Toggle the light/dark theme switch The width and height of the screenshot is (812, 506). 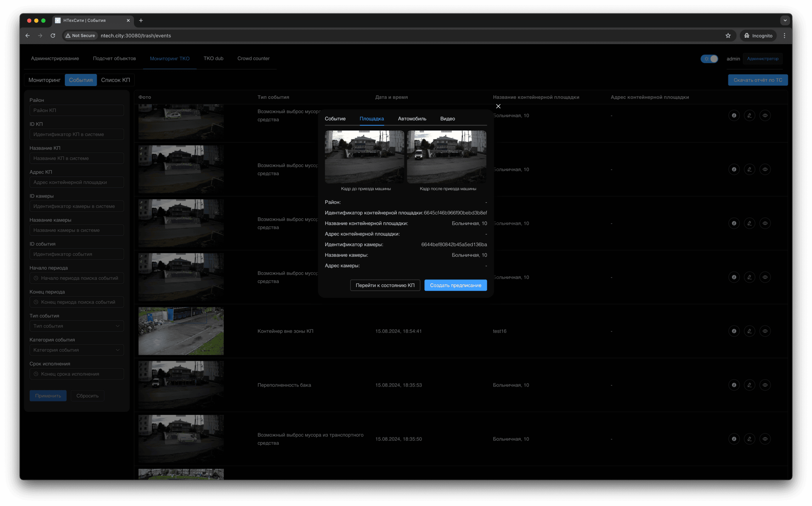[709, 59]
